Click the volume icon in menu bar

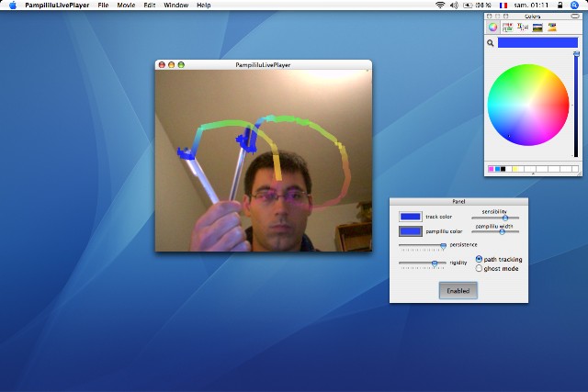coord(454,6)
